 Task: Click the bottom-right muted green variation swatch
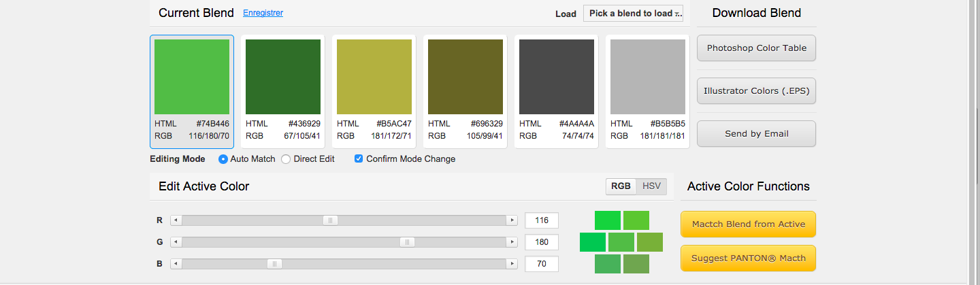[x=636, y=264]
